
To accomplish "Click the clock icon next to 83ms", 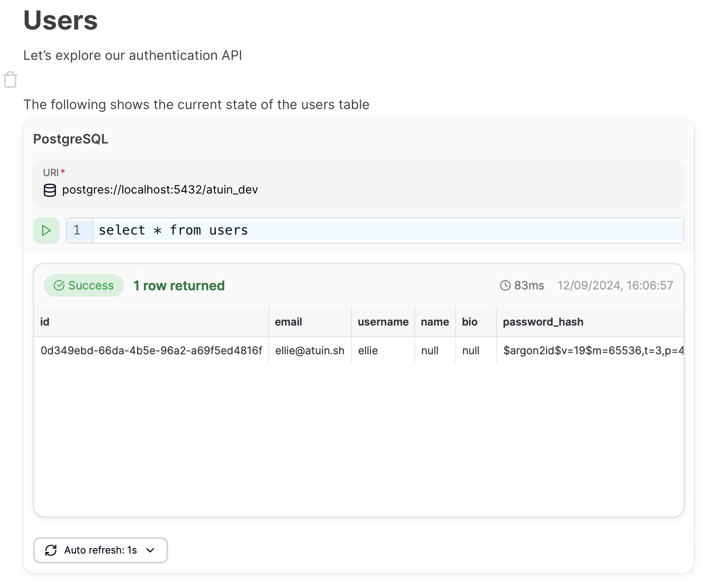I will (x=505, y=285).
